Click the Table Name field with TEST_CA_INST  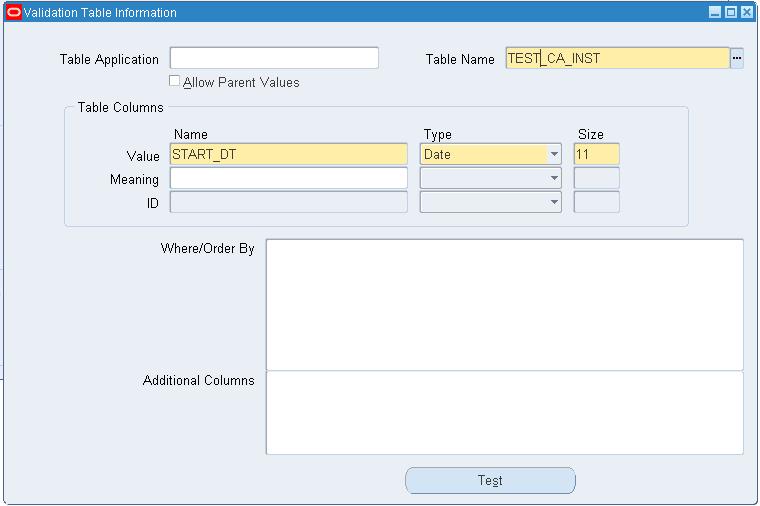(618, 58)
